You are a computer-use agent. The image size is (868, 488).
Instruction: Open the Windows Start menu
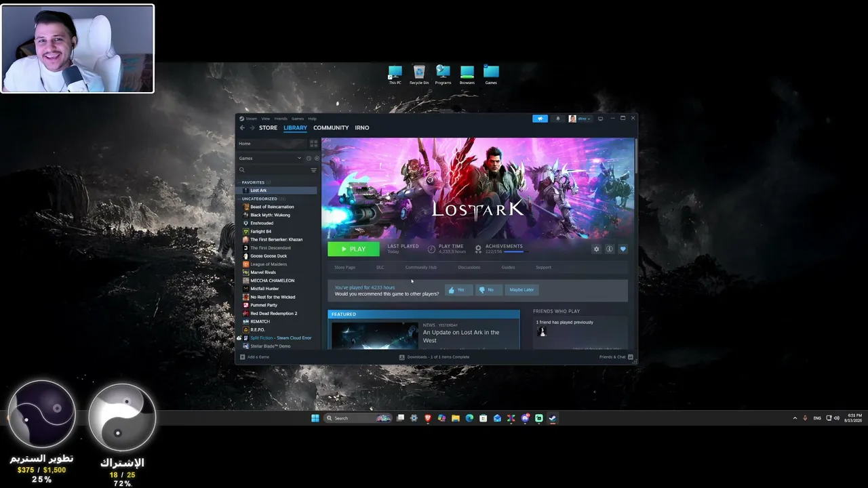[x=315, y=418]
